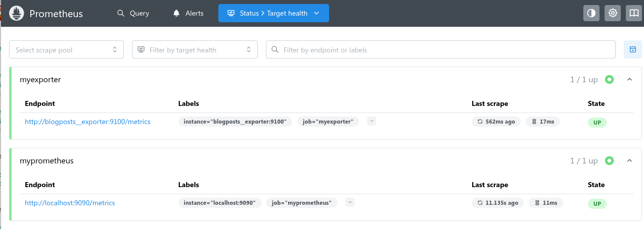Image resolution: width=644 pixels, height=229 pixels.
Task: Click the Prometheus title text
Action: pyautogui.click(x=56, y=13)
